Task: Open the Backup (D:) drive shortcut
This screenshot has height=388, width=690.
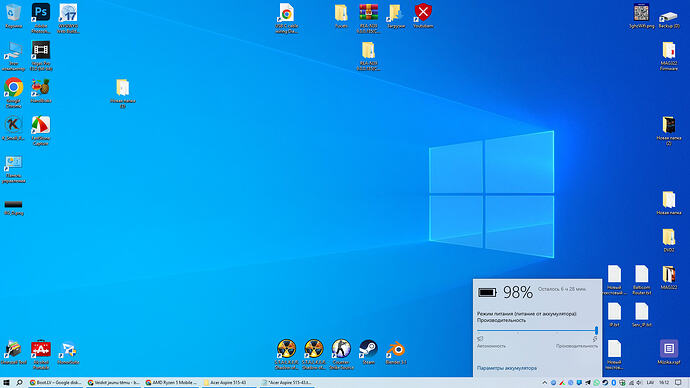Action: [x=668, y=18]
